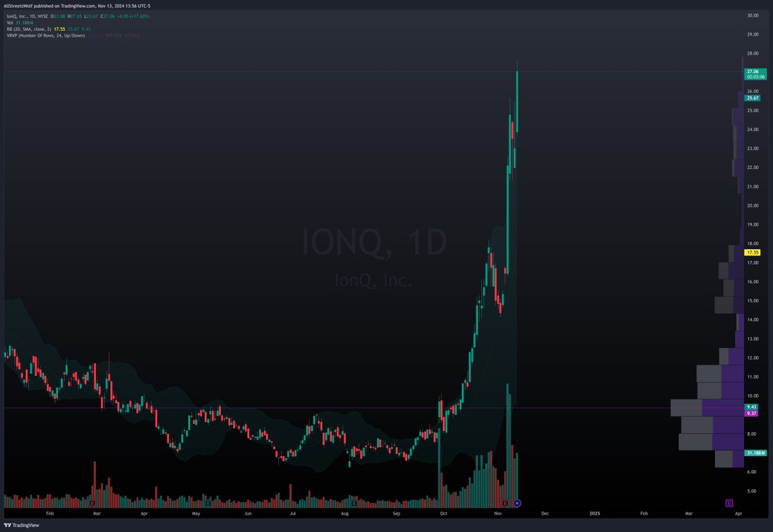Click the Jun label on the time axis
The image size is (773, 532).
[248, 513]
